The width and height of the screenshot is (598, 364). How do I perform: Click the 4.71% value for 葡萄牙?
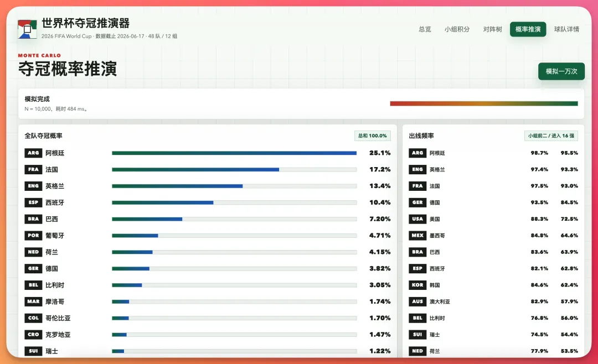[380, 236]
